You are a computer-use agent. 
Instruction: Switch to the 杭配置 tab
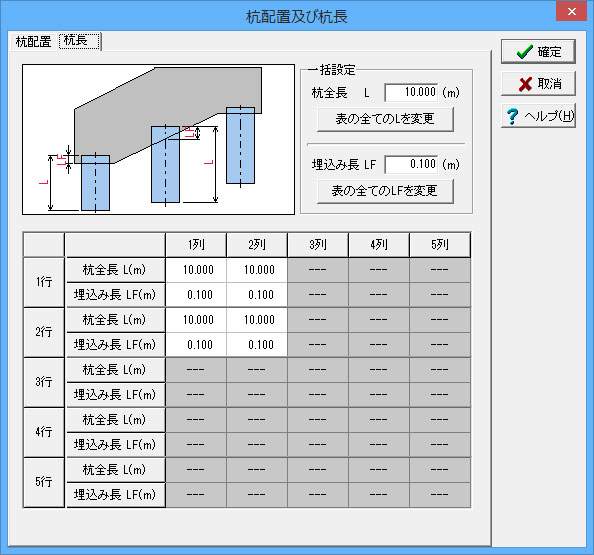33,41
